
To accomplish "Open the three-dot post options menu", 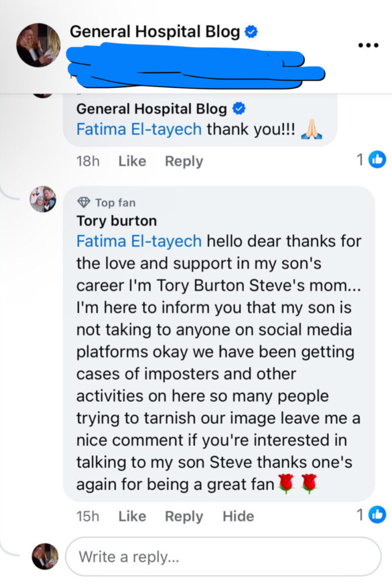I will pos(368,45).
